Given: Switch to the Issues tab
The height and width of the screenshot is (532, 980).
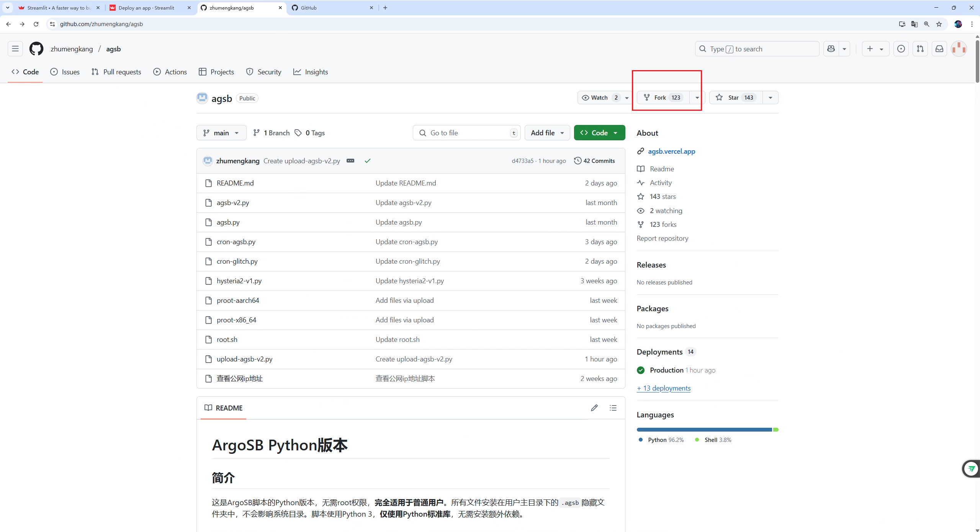Looking at the screenshot, I should 65,72.
